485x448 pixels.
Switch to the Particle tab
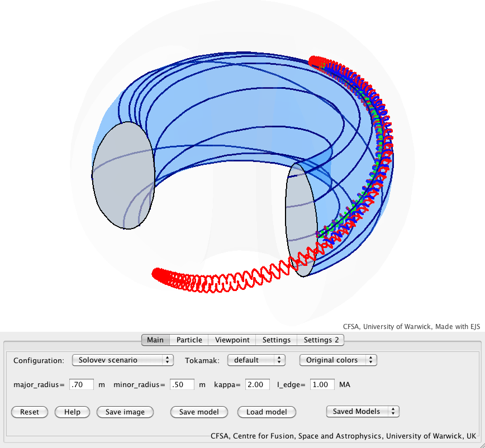tap(189, 340)
